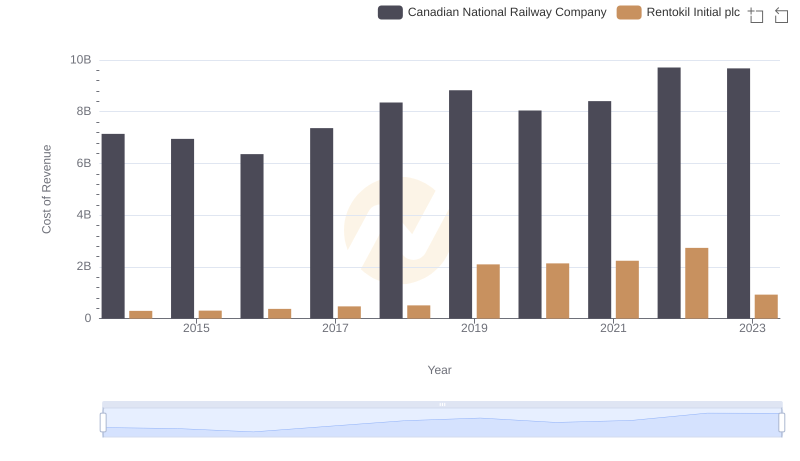Screen dimensions: 800x461
Task: Select the 2018 Canadian National Railway bar
Action: tap(391, 211)
